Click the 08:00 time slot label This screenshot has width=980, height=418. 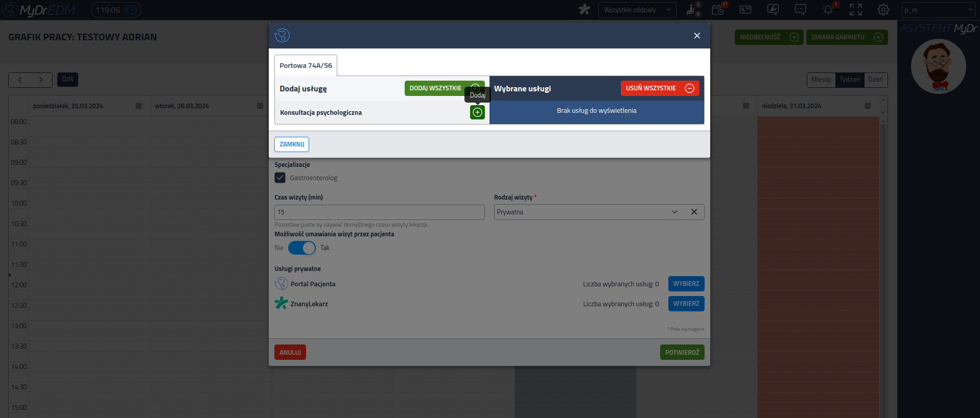pos(19,122)
